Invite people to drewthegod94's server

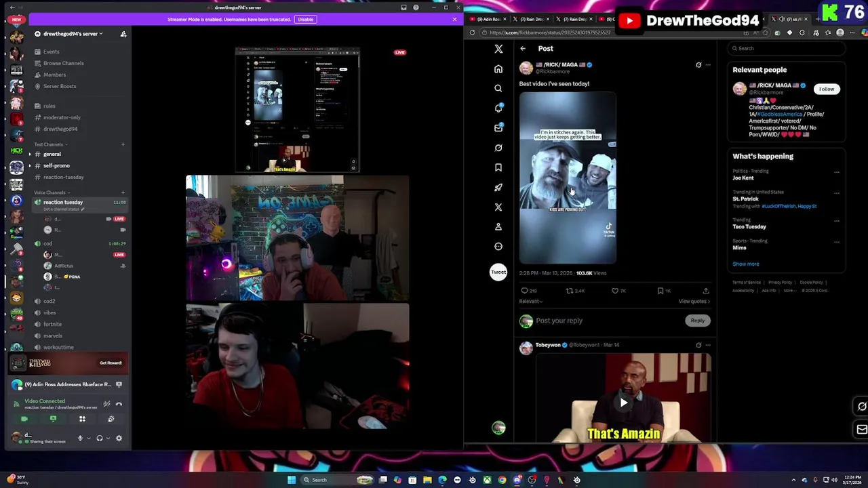[x=123, y=34]
